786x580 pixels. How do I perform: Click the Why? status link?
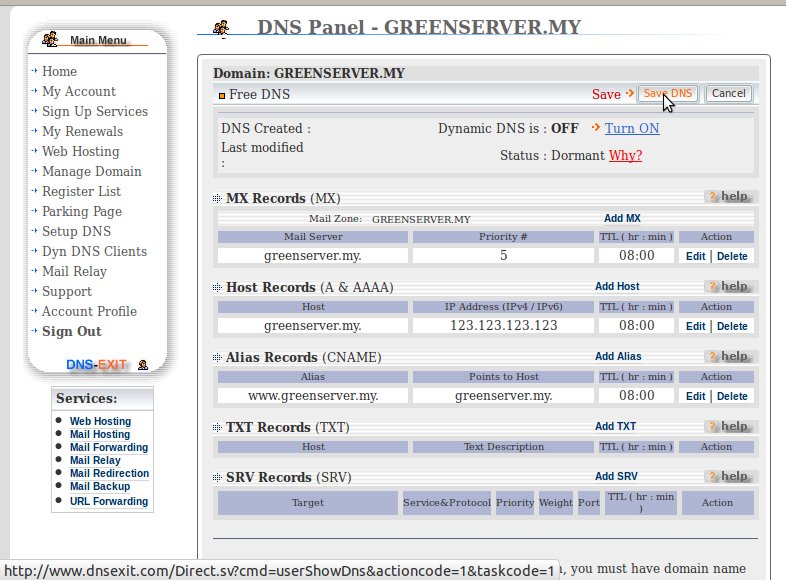click(x=626, y=155)
